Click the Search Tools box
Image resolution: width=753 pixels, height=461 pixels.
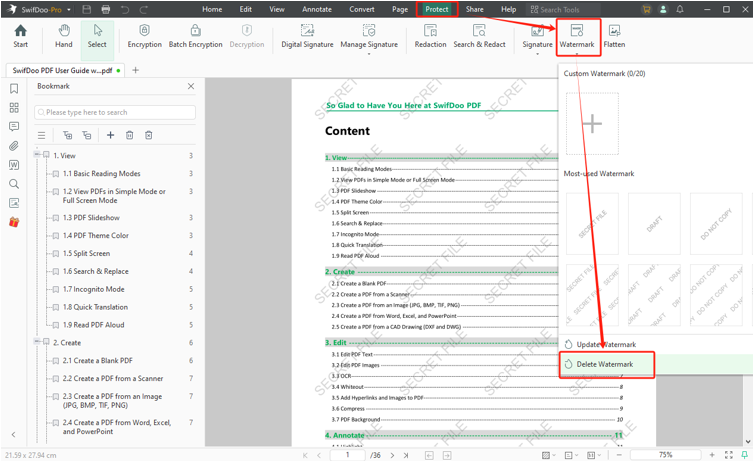point(564,10)
